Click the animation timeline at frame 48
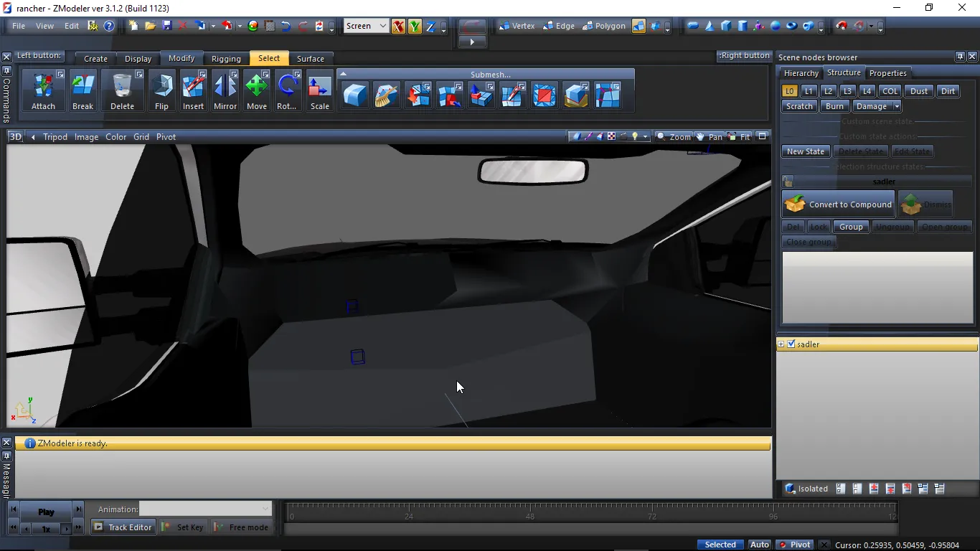Screen dimensions: 980x551 pyautogui.click(x=529, y=515)
